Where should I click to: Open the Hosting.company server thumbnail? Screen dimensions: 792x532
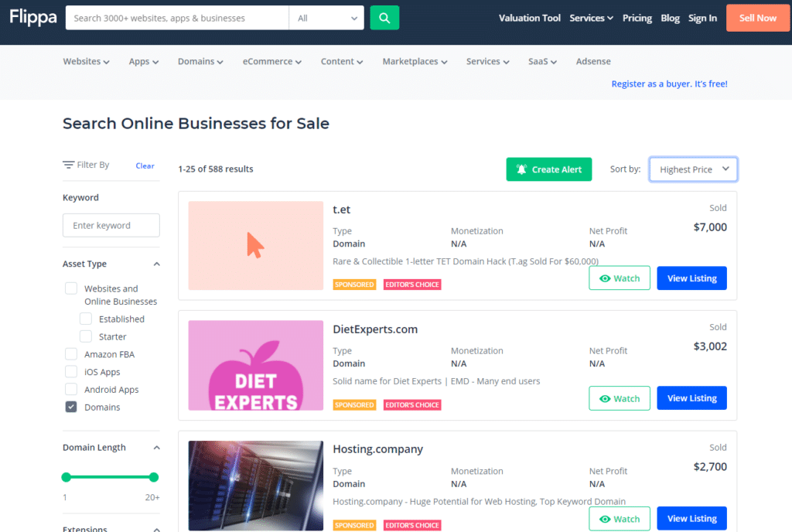255,485
